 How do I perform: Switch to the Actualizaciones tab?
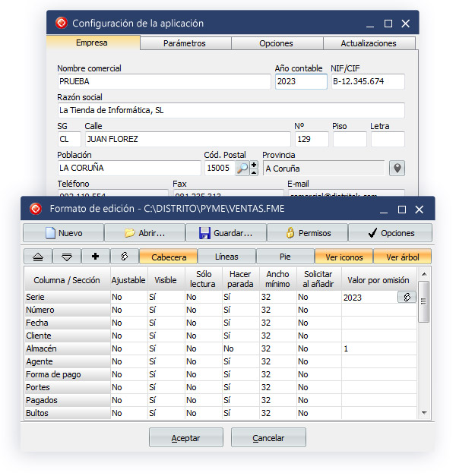click(368, 43)
